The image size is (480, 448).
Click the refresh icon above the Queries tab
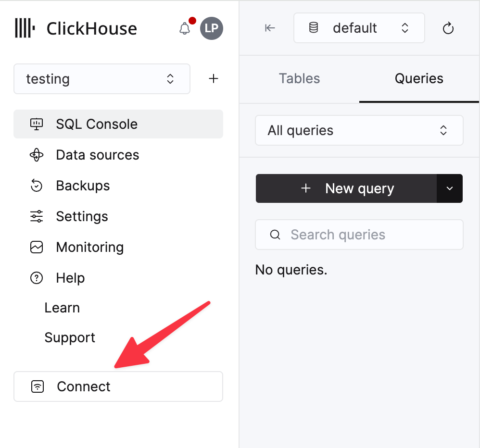coord(448,28)
